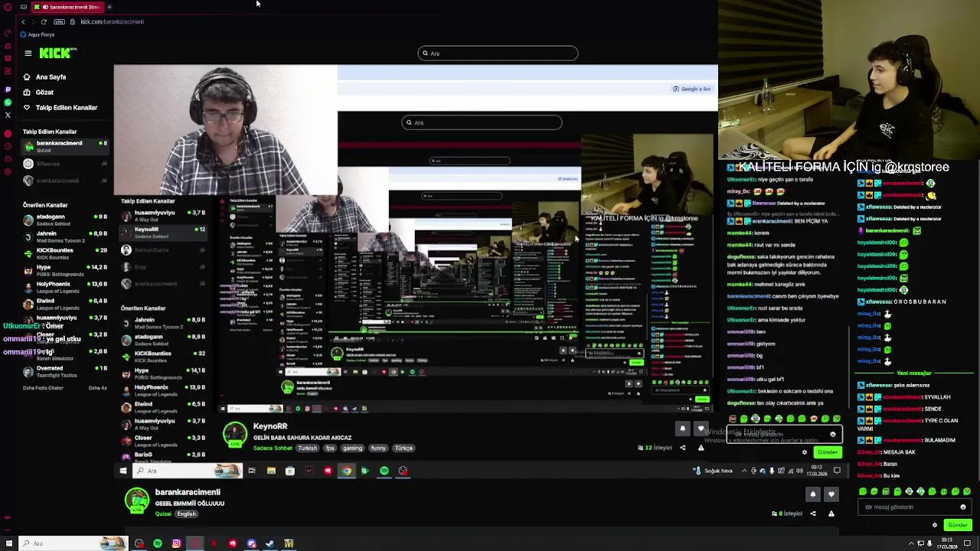
Task: Open Jahrein channel in outer sidebar
Action: pyautogui.click(x=65, y=236)
